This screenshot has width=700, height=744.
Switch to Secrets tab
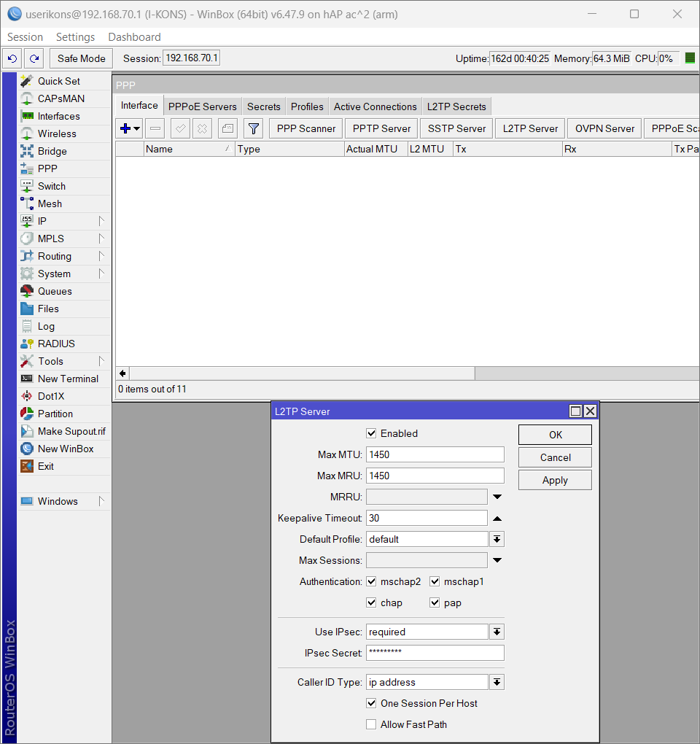[x=264, y=106]
